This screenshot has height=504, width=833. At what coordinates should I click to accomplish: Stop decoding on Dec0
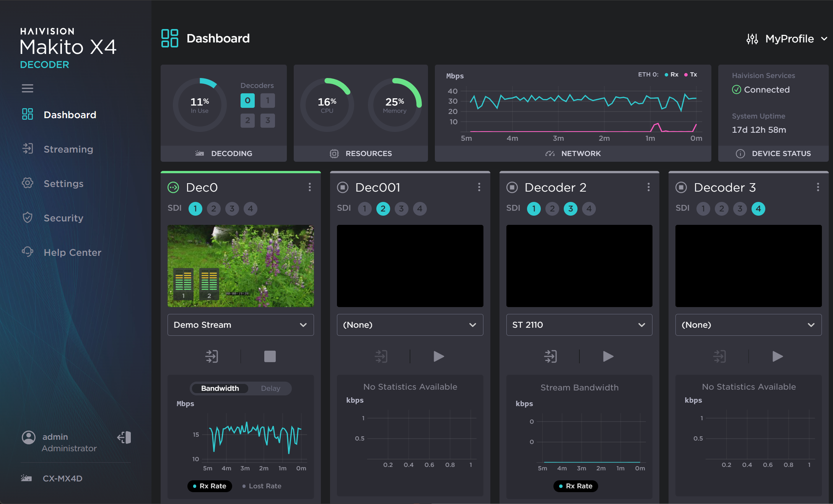[270, 356]
